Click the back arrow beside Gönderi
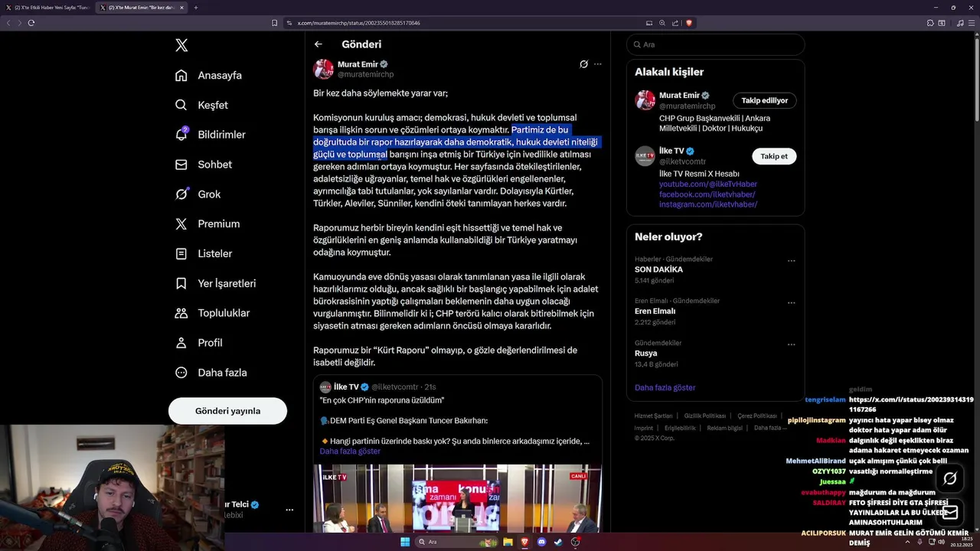The height and width of the screenshot is (551, 980). coord(318,44)
